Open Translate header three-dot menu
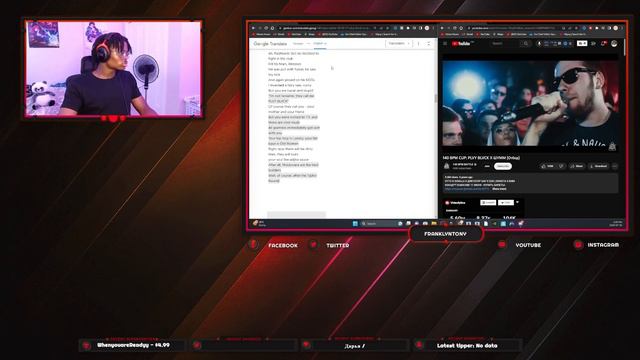This screenshot has width=640, height=360. pyautogui.click(x=418, y=43)
